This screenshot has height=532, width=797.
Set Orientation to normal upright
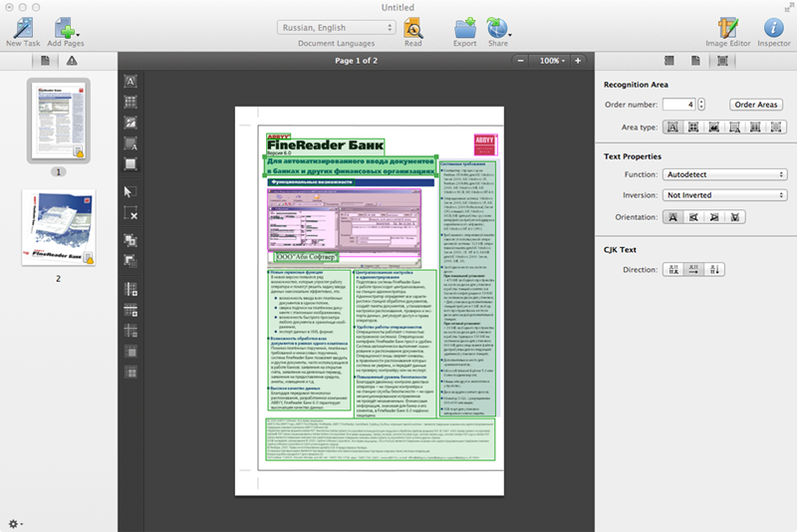[673, 217]
